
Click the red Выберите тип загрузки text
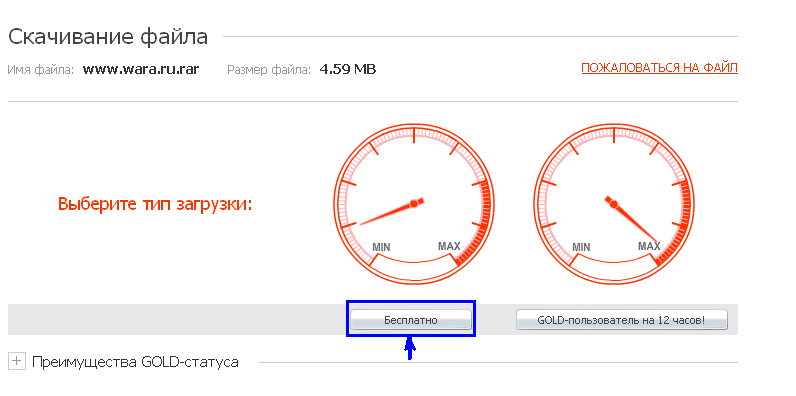point(155,204)
